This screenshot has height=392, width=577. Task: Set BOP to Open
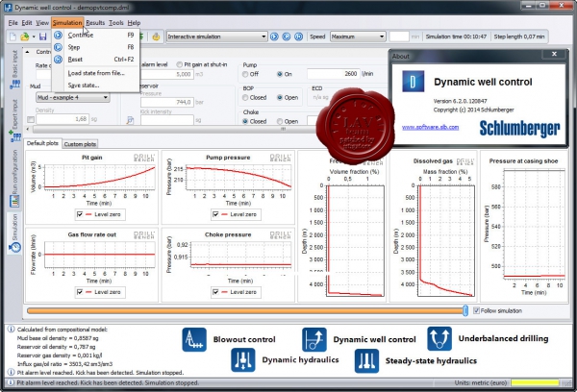(280, 98)
